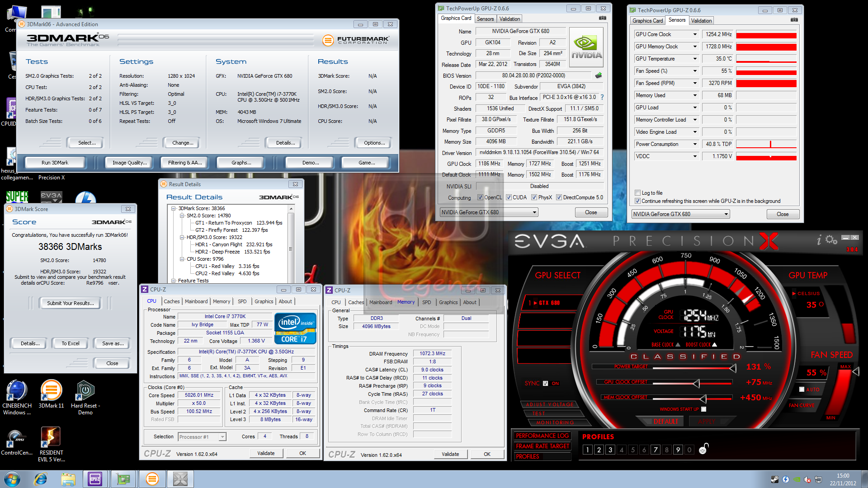Screen dimensions: 868x488
Task: Click the GPU Clock Offset slider handle
Action: [x=696, y=384]
